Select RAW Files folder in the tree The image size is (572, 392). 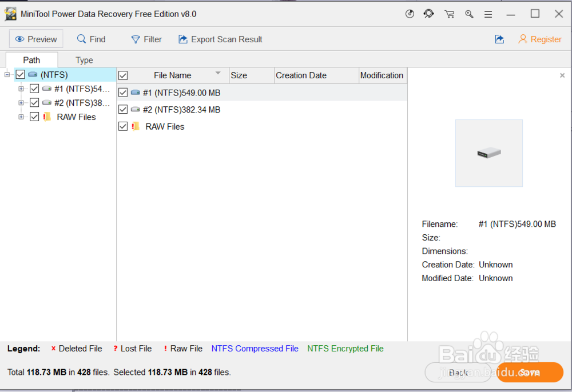(76, 117)
